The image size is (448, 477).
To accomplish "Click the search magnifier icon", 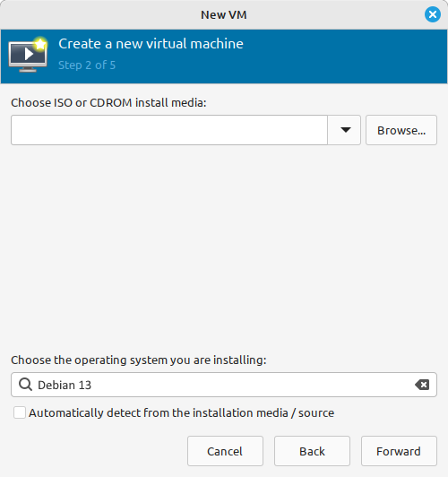I will pos(25,385).
